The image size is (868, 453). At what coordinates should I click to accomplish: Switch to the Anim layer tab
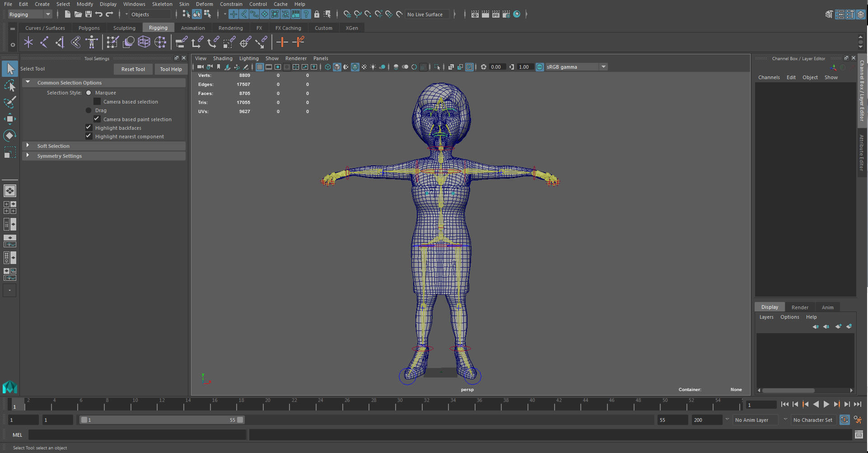[827, 307]
